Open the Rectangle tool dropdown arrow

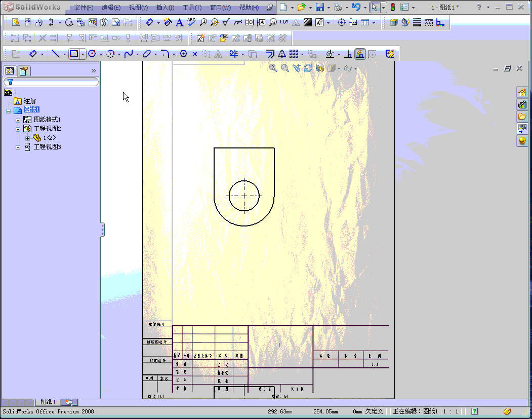click(83, 54)
